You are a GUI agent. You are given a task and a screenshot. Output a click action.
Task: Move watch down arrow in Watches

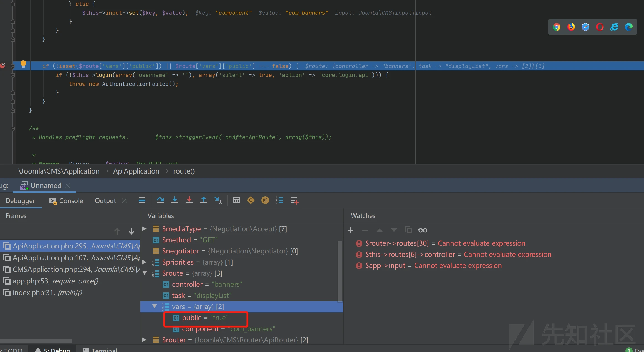point(394,230)
